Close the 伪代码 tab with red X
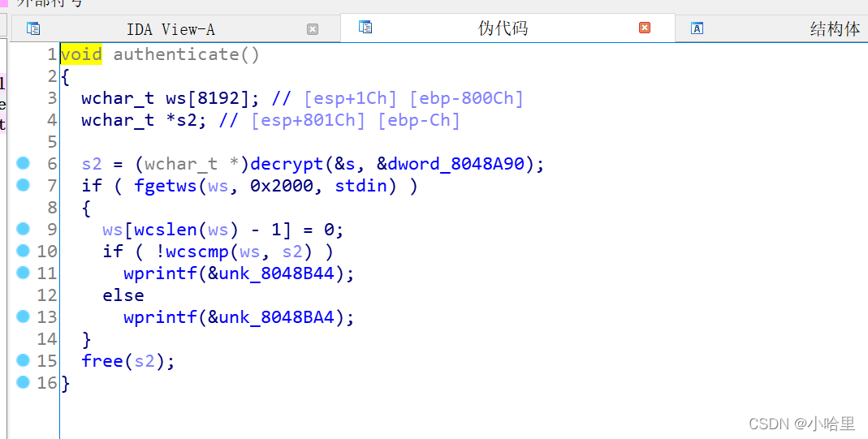 645,28
